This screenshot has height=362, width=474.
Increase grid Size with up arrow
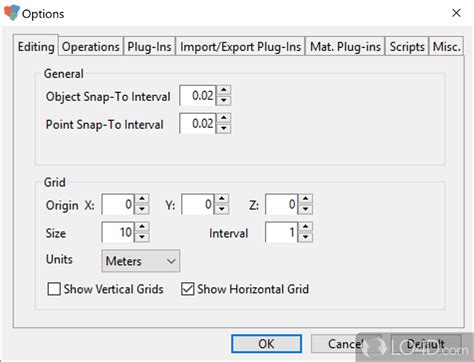(142, 227)
